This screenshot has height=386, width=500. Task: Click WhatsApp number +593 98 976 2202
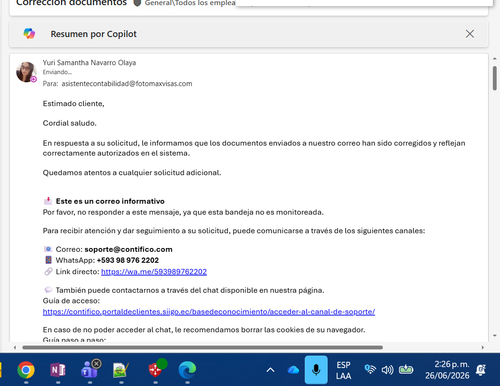coord(128,260)
